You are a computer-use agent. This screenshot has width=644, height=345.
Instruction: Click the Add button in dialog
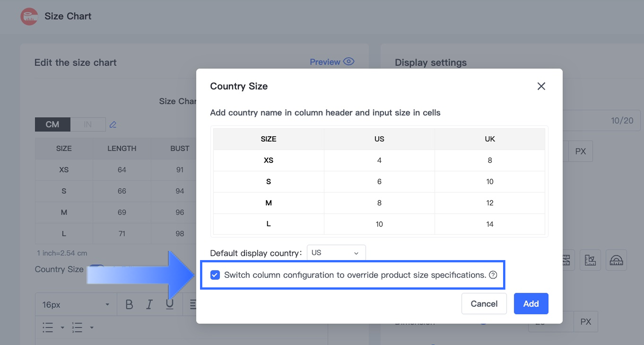[x=531, y=304]
